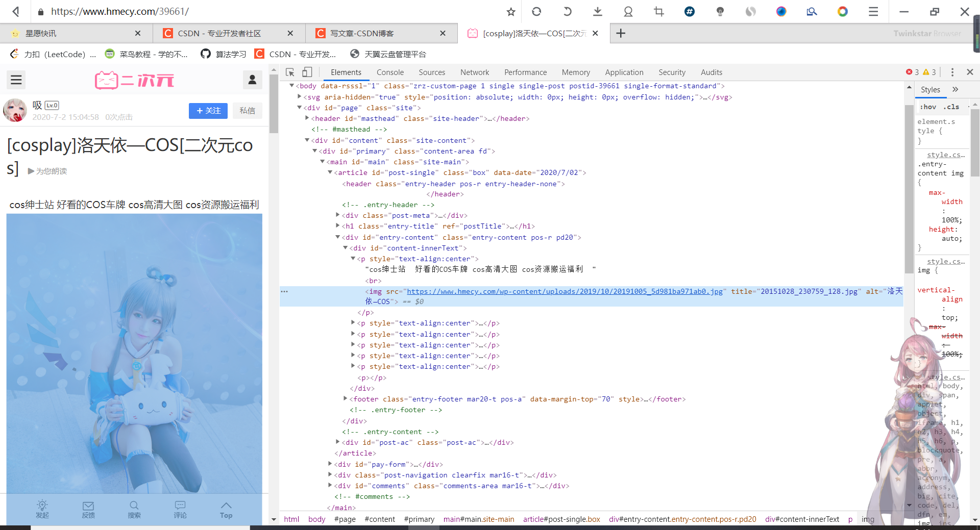
Task: Click the 私信 message button
Action: 248,111
